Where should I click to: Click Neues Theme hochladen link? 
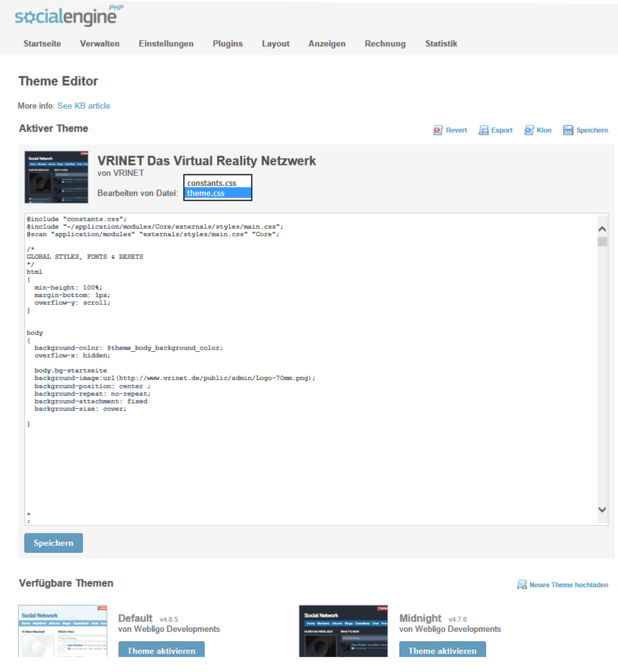[569, 585]
